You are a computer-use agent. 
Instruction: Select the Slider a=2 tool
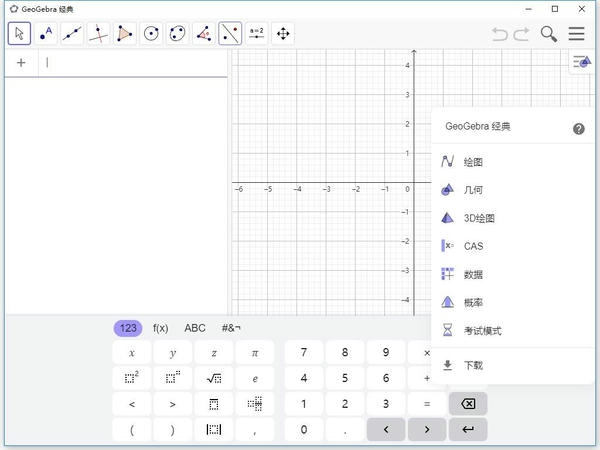(257, 34)
